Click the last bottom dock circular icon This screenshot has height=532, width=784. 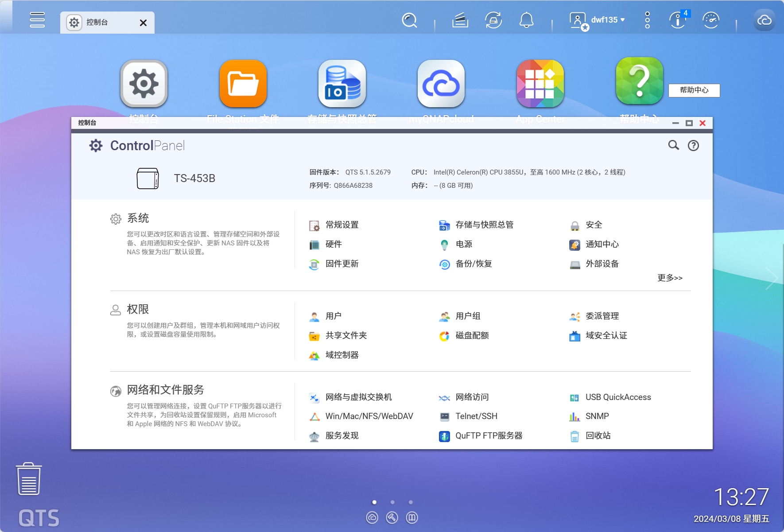412,517
